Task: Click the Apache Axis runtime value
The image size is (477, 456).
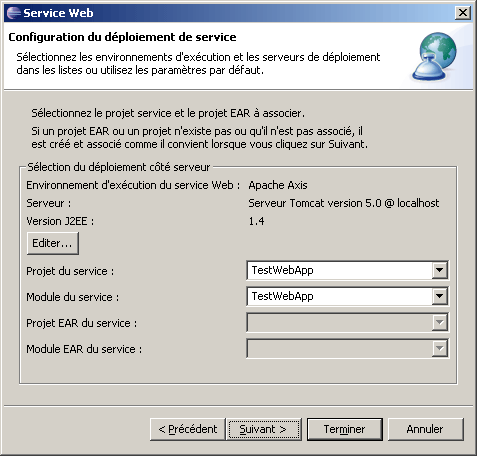Action: click(278, 185)
